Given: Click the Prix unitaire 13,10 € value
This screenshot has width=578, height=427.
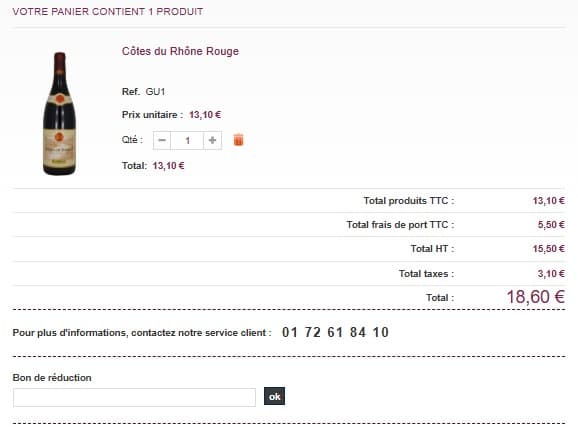Looking at the screenshot, I should coord(205,115).
